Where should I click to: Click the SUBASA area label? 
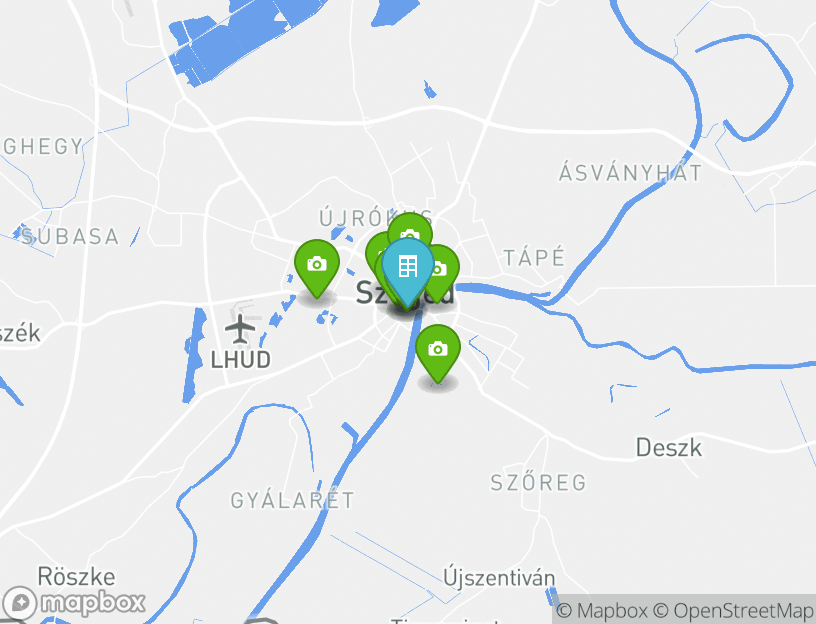70,237
